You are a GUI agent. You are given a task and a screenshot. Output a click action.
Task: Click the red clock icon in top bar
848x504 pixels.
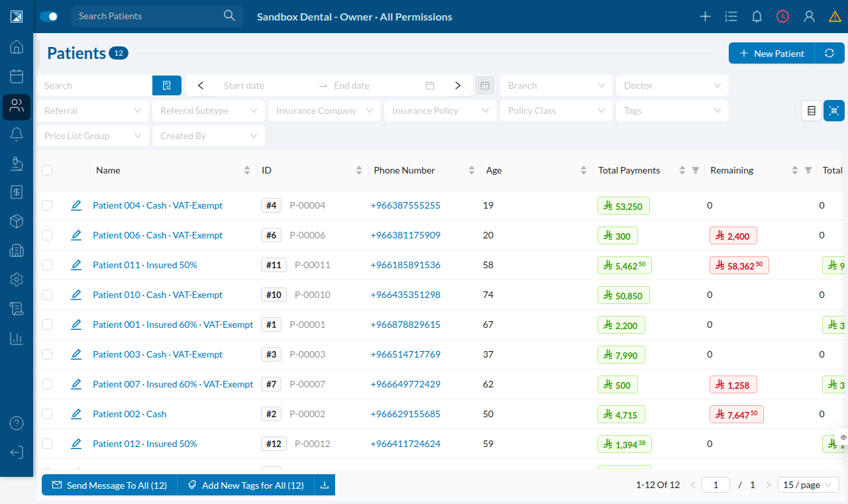coord(783,17)
